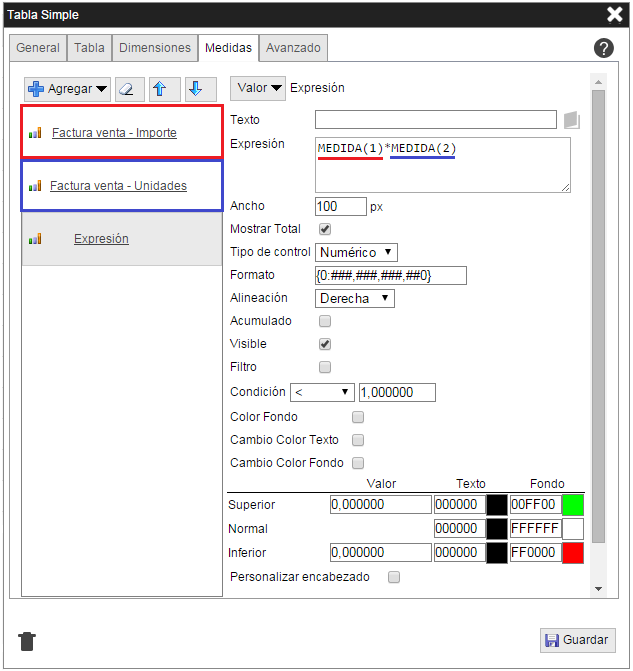
Task: Click into the Formato input field
Action: coord(390,275)
